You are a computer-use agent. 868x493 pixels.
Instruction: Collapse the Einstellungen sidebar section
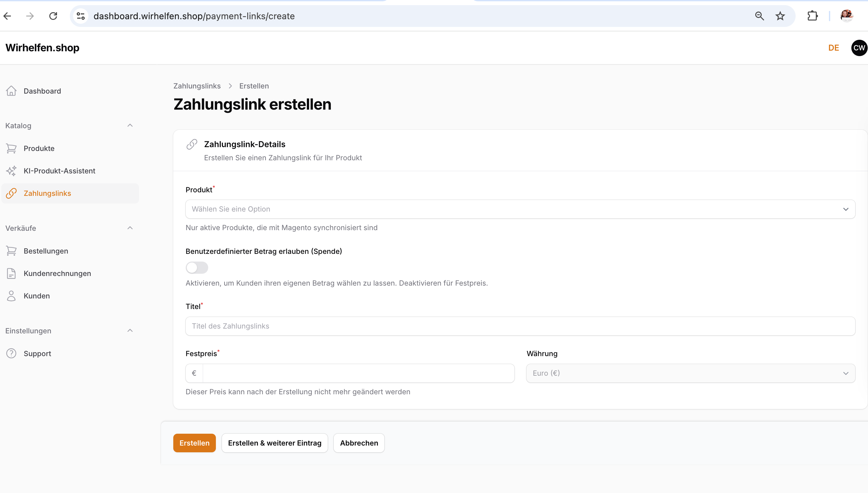(130, 330)
